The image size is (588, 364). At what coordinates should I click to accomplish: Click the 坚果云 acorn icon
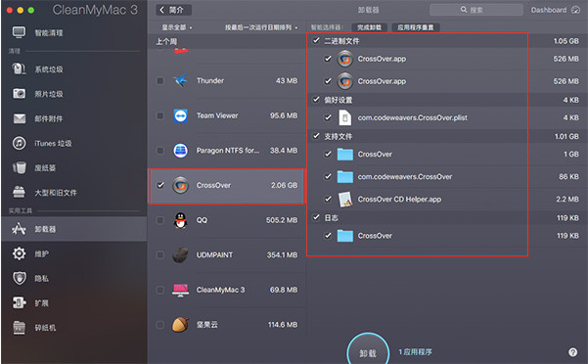181,325
